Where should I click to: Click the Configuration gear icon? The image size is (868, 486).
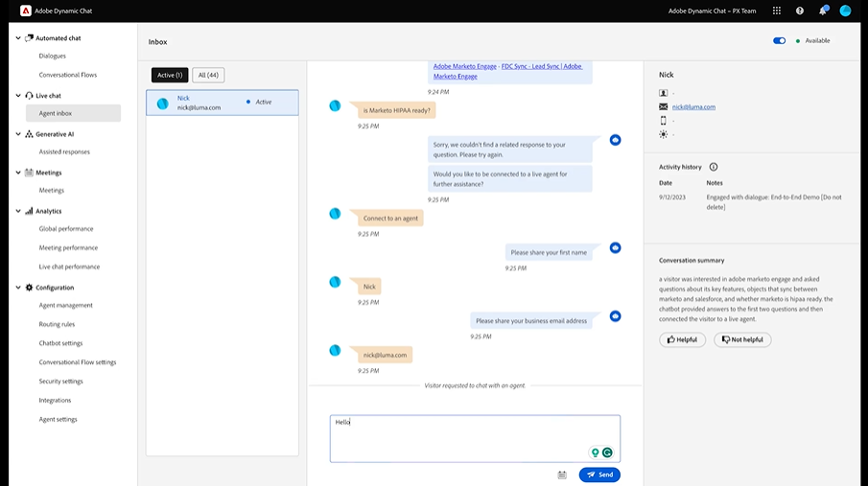click(30, 288)
